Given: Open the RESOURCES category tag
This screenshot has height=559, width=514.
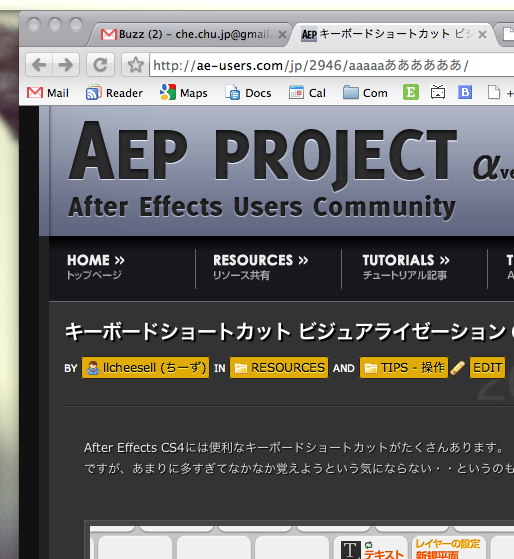Looking at the screenshot, I should point(279,368).
